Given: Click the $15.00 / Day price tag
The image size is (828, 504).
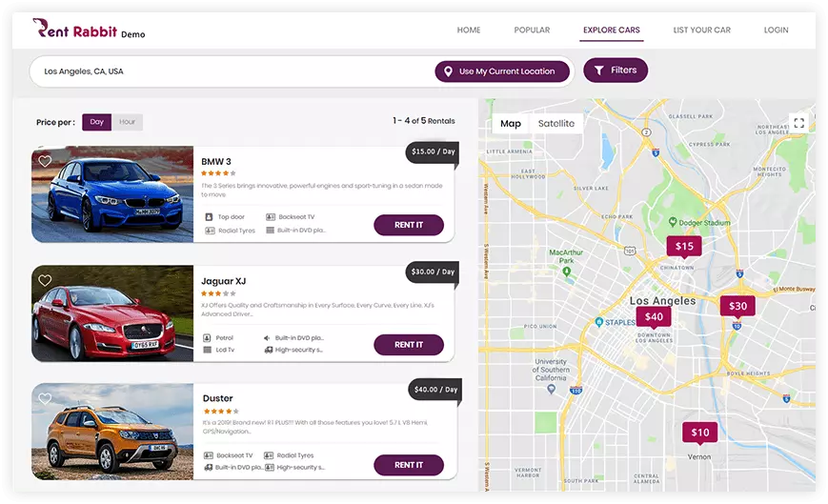Looking at the screenshot, I should coord(433,151).
